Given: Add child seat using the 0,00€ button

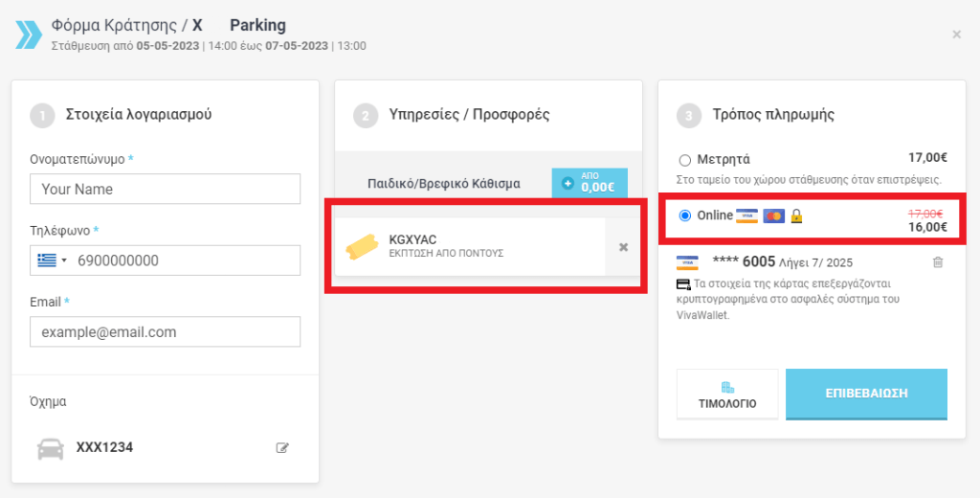Looking at the screenshot, I should point(590,182).
